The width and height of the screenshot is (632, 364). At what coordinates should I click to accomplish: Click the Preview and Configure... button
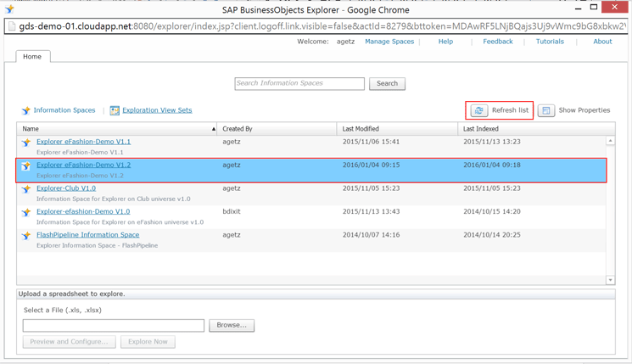click(x=69, y=341)
